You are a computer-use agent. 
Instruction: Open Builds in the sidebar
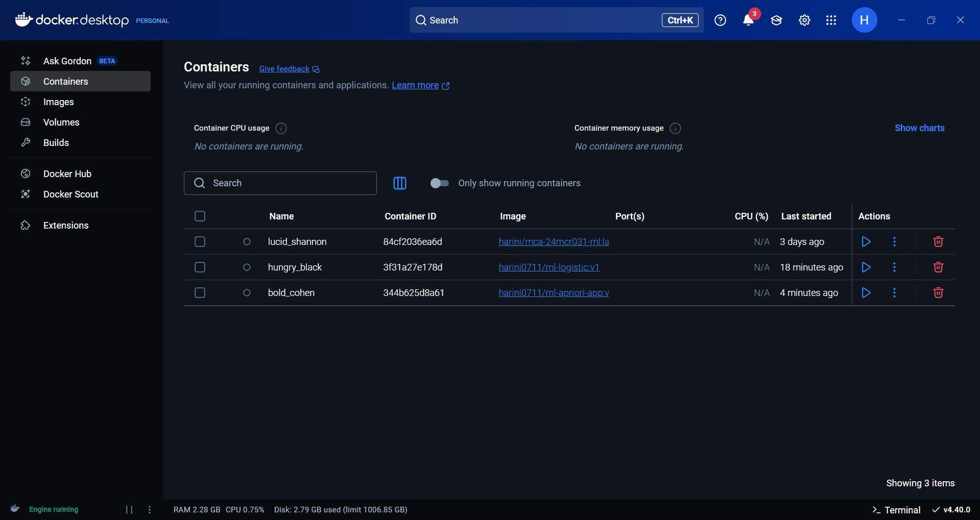point(80,143)
